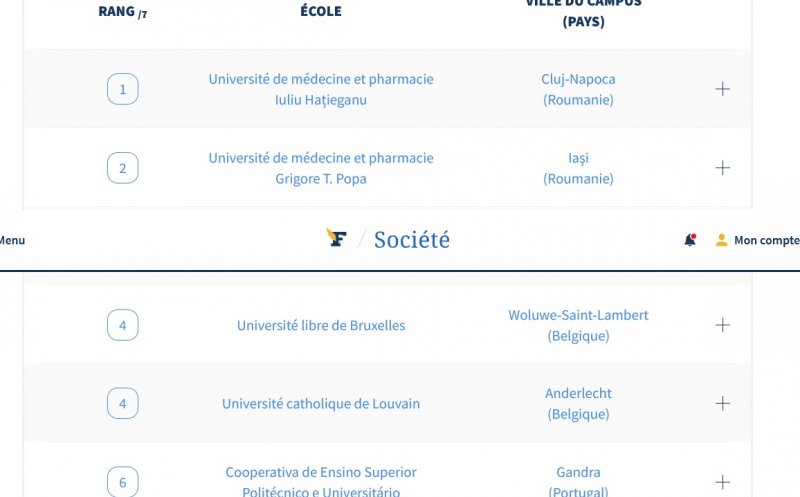Click the Cluj-Napoca (Roumanie) campus cell

578,89
